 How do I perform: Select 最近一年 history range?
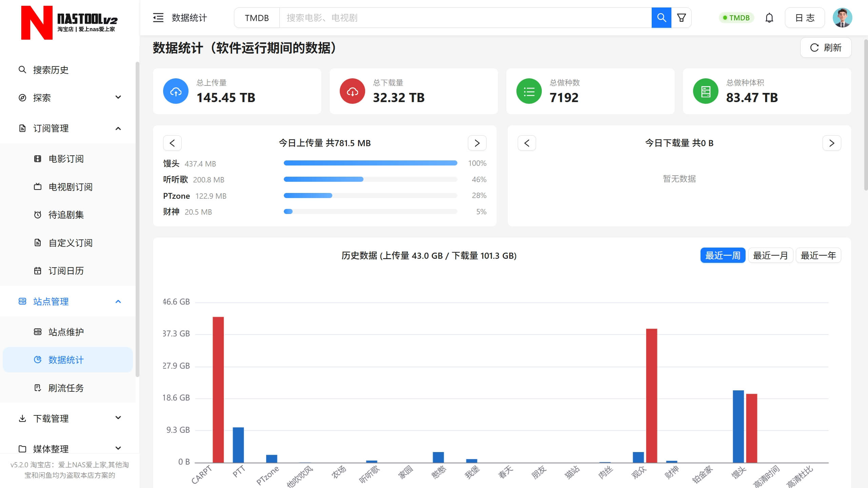point(818,255)
